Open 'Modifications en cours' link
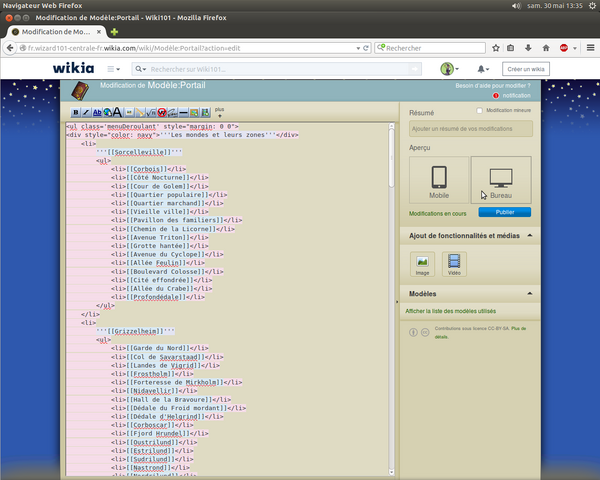The height and width of the screenshot is (480, 600). 437,214
